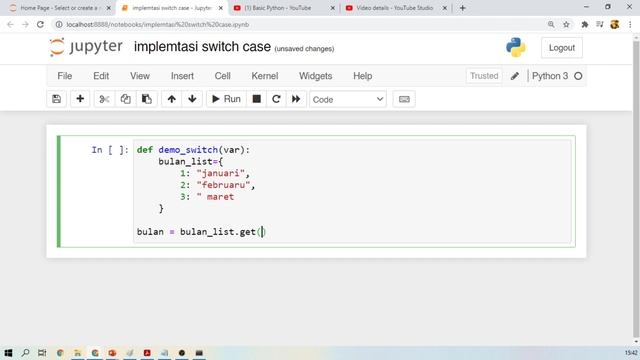This screenshot has height=360, width=640.
Task: Run the current cell
Action: point(226,99)
